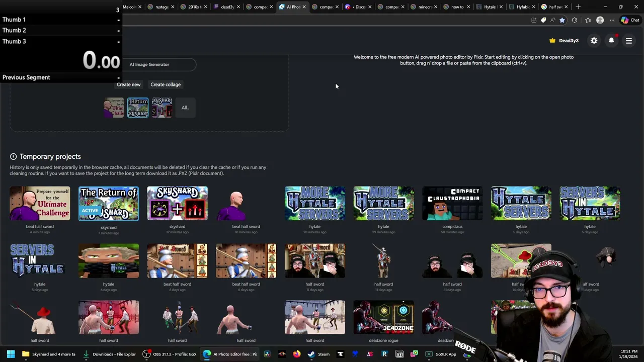Open the Prepare yourself Ultimate Challenge thumbnail
Image resolution: width=644 pixels, height=362 pixels.
point(40,204)
